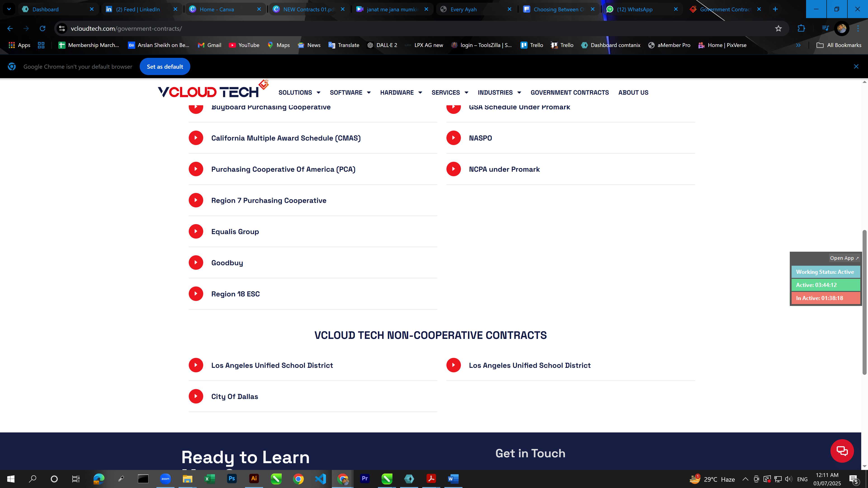Click play icon beside Purchasing Cooperative Of America
868x488 pixels.
(x=196, y=169)
